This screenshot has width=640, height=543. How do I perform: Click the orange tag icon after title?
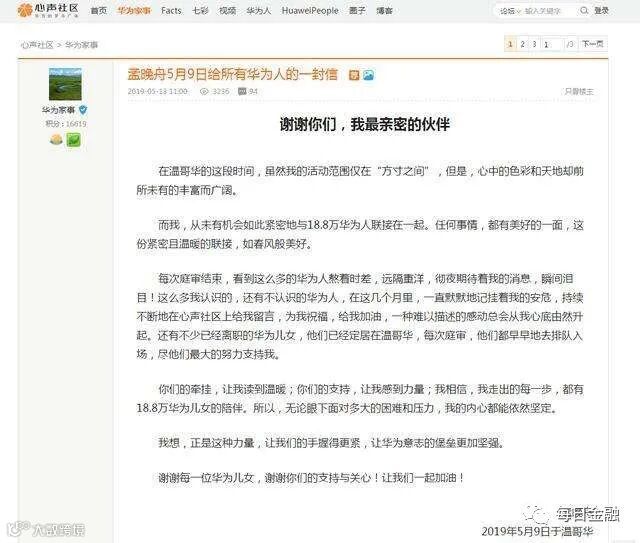pyautogui.click(x=354, y=75)
